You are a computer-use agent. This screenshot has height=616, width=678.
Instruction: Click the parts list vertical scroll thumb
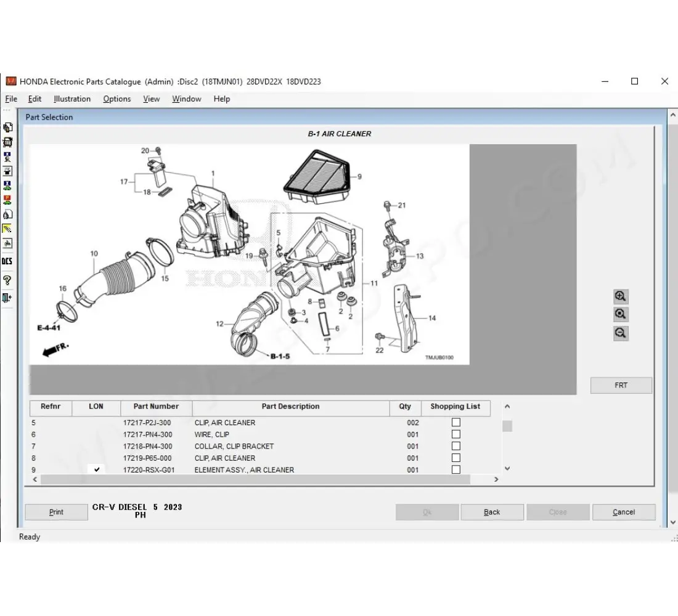507,426
